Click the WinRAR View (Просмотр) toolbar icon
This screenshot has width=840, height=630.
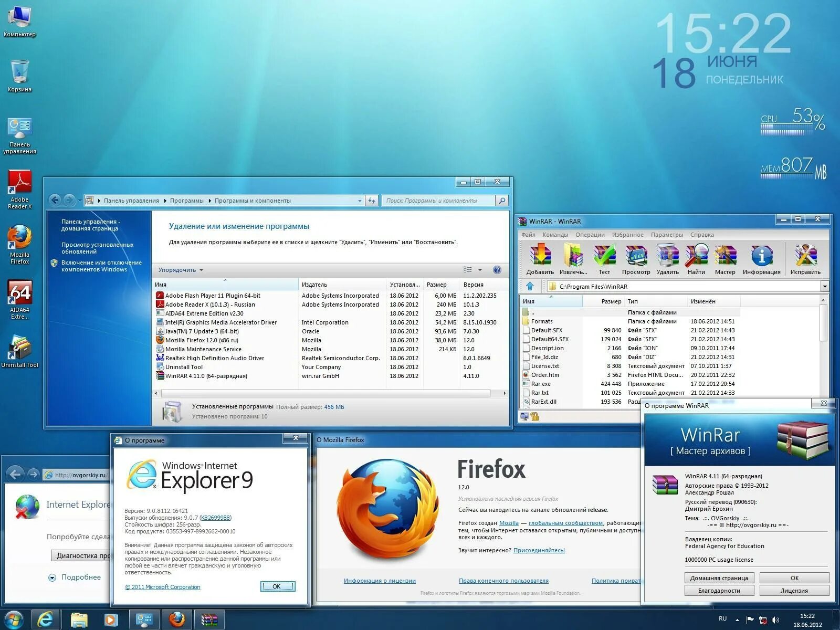coord(636,259)
